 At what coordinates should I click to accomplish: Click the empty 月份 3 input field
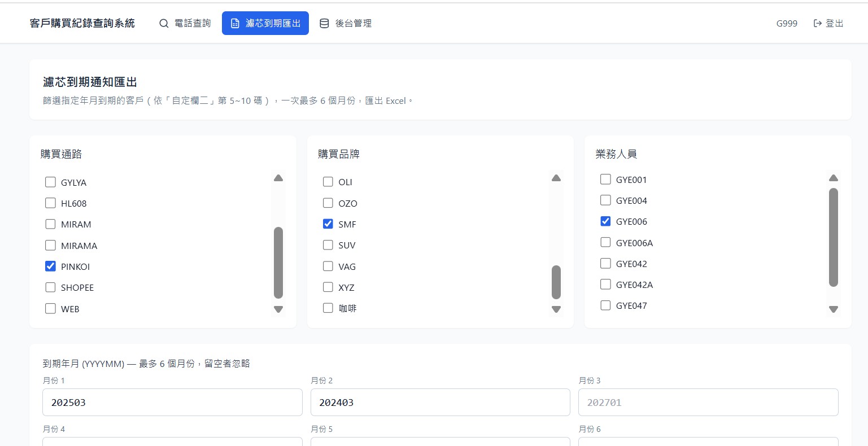708,403
